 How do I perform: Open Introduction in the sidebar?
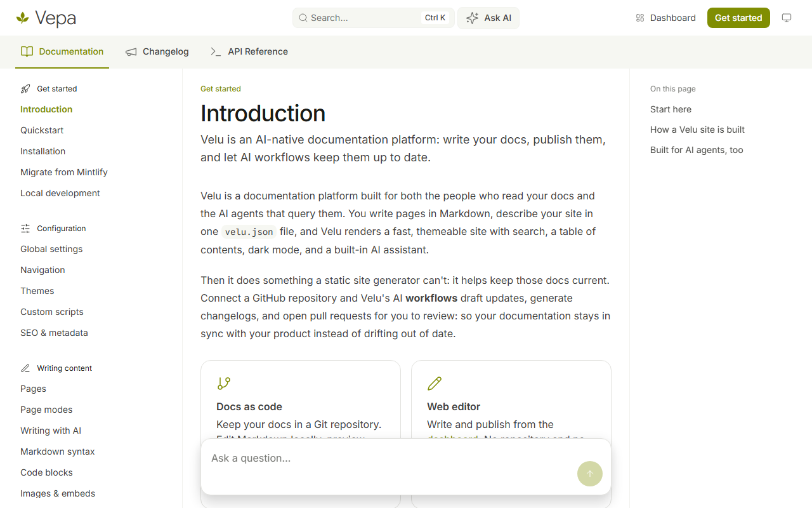tap(46, 109)
